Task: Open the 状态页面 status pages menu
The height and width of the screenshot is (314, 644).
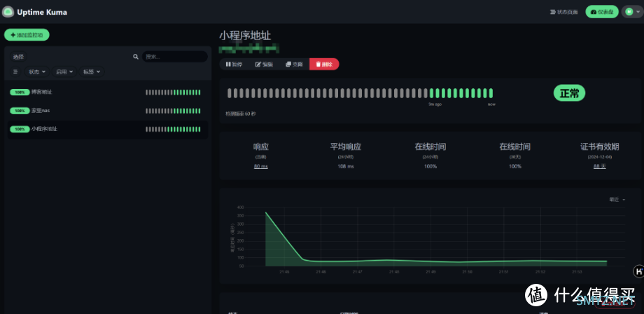Action: click(x=564, y=12)
